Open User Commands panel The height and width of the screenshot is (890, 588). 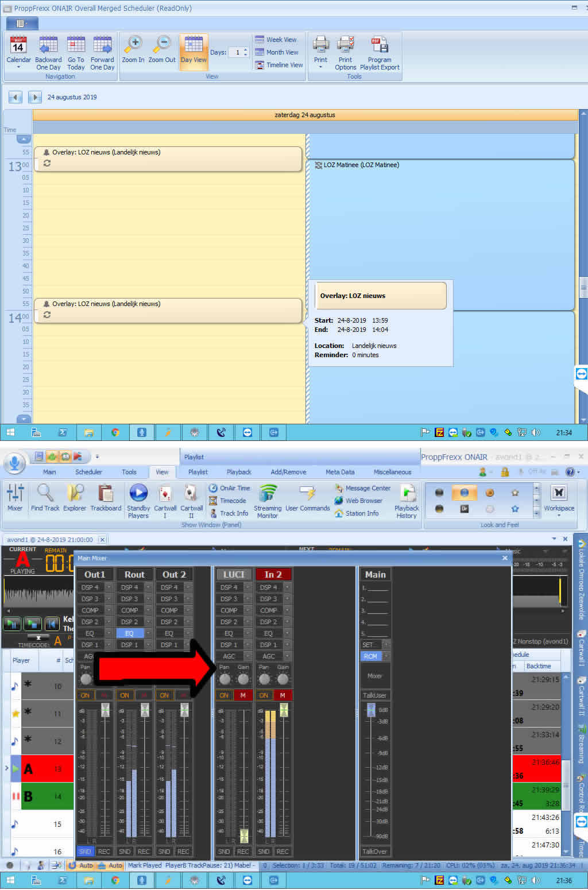tap(308, 498)
